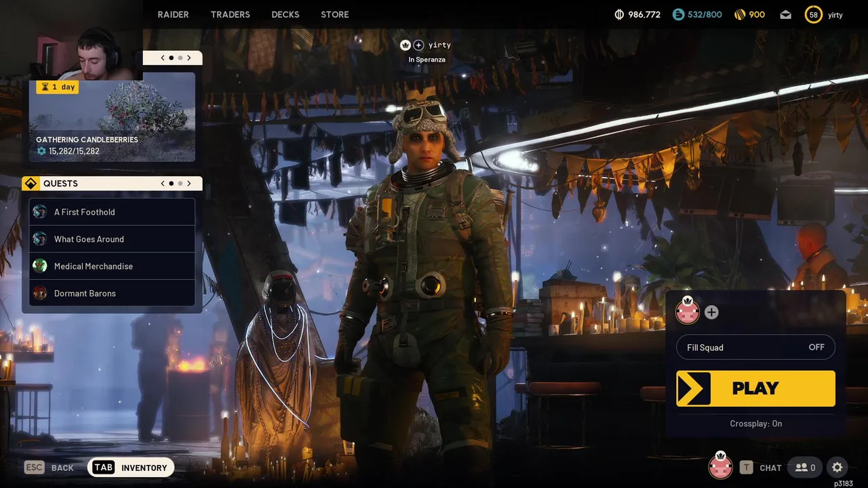This screenshot has height=488, width=868.
Task: Click the blue cred token icon
Action: pyautogui.click(x=678, y=14)
